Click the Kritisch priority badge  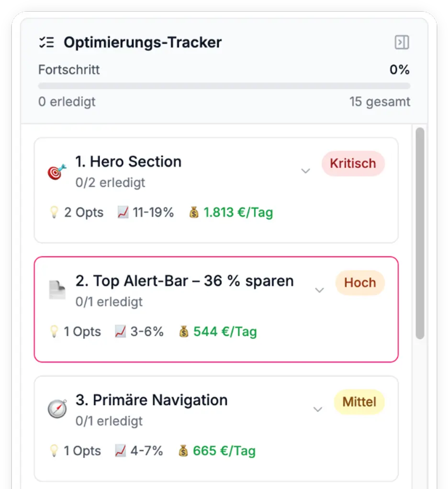pos(353,163)
